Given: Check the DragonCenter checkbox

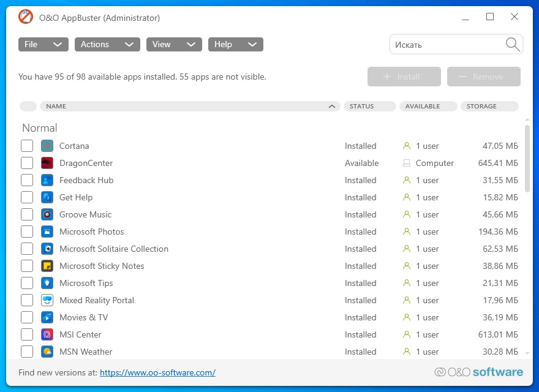Looking at the screenshot, I should (27, 163).
